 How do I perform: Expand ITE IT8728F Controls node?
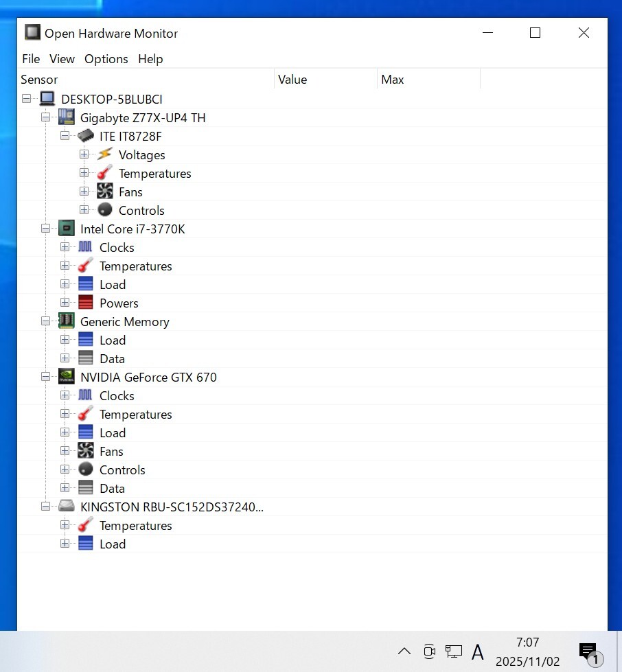coord(84,210)
